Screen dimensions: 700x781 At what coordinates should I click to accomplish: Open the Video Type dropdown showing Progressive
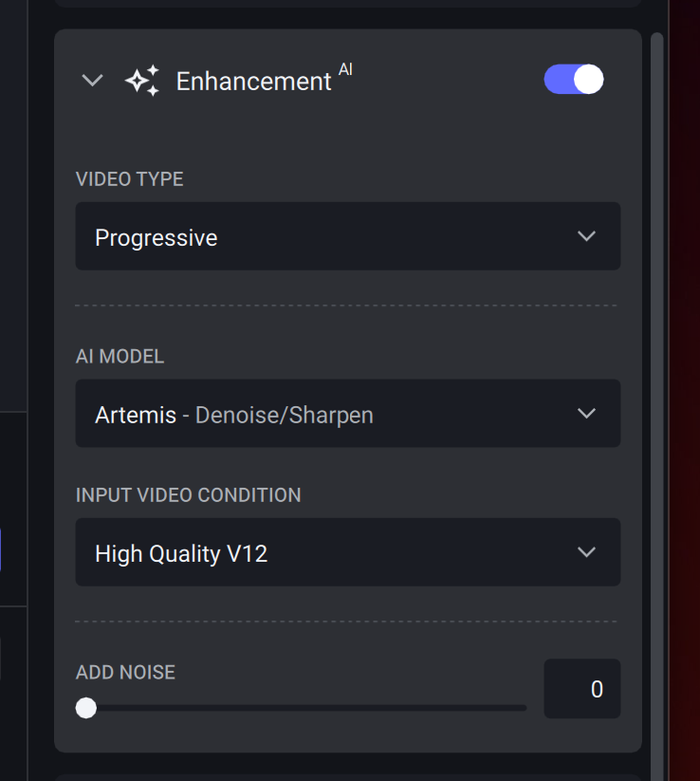[347, 236]
